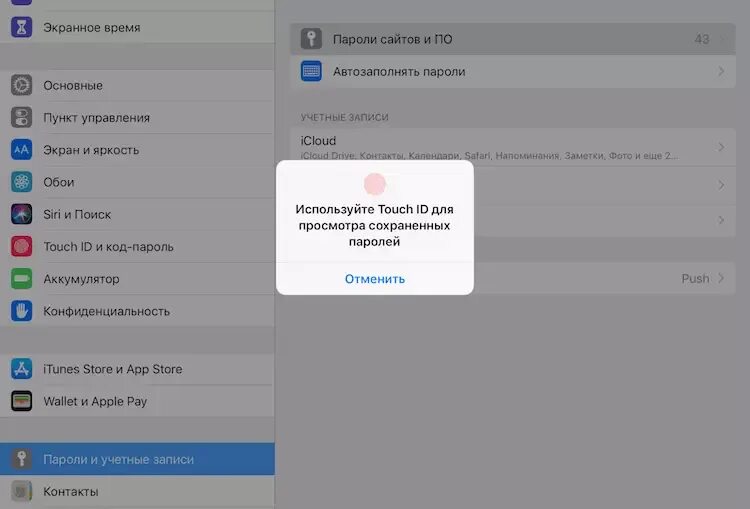Image resolution: width=750 pixels, height=509 pixels.
Task: Expand chevron on iCloud account row
Action: pos(721,147)
